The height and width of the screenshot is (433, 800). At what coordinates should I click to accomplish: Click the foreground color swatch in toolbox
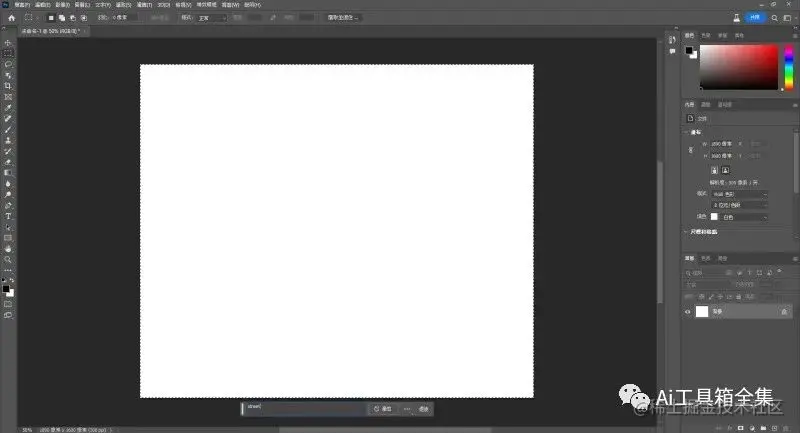point(6,289)
